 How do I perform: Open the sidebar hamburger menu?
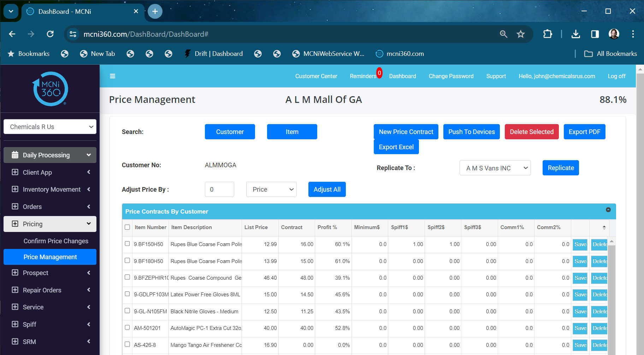[x=112, y=76]
